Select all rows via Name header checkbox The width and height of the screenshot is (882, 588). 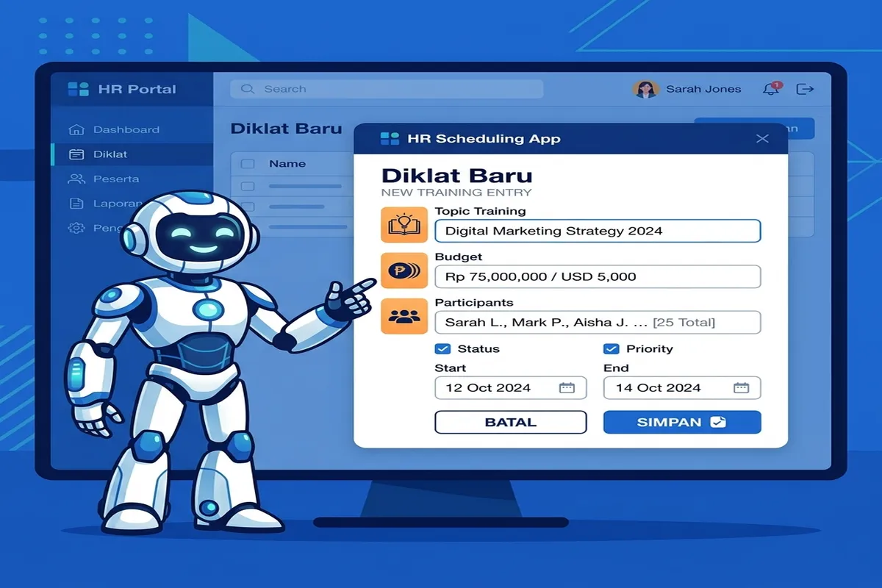248,164
